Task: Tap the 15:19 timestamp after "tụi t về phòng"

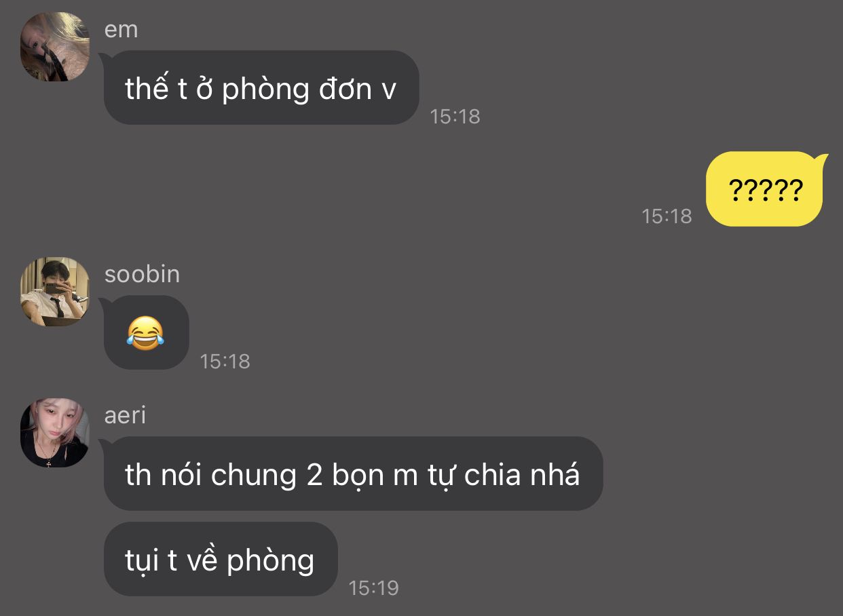Action: click(x=374, y=588)
